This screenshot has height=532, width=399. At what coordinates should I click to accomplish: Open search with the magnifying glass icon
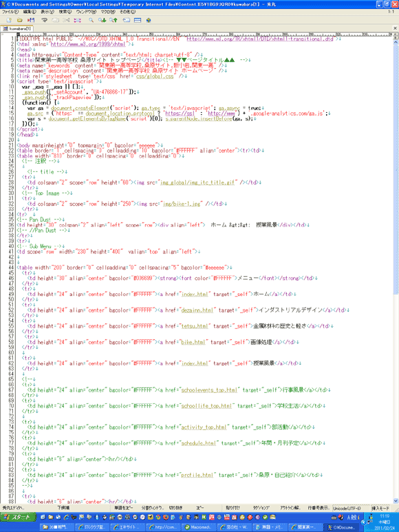click(x=91, y=20)
